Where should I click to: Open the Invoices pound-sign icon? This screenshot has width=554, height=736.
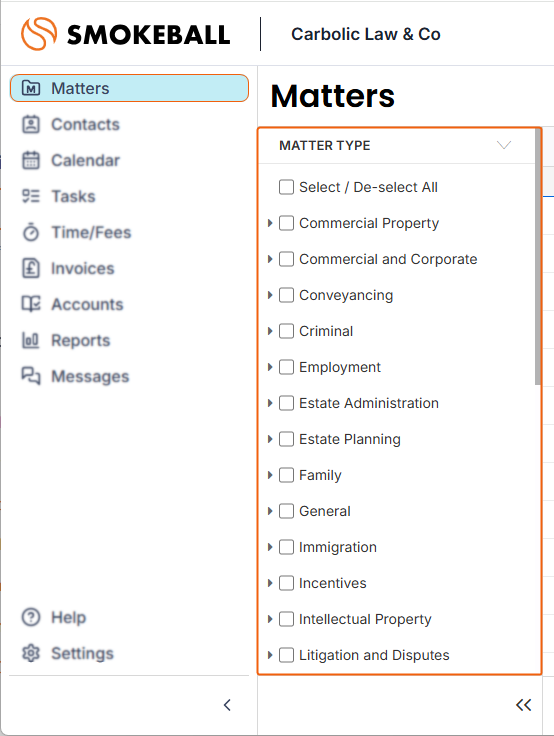(x=31, y=268)
